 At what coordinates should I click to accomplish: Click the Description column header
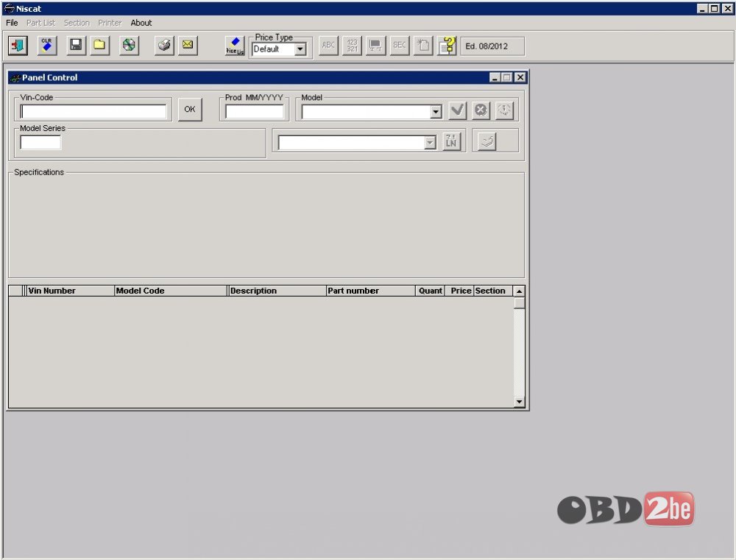(x=277, y=291)
